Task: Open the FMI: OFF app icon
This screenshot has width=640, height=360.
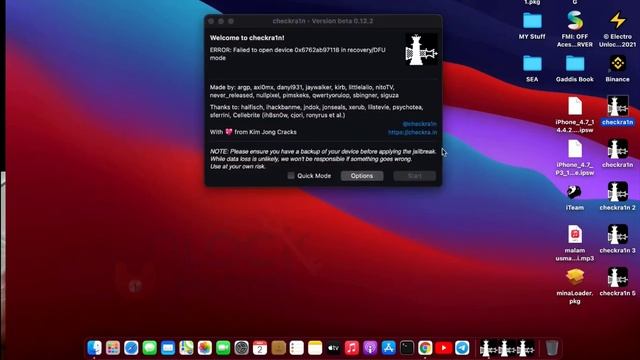Action: [x=575, y=29]
